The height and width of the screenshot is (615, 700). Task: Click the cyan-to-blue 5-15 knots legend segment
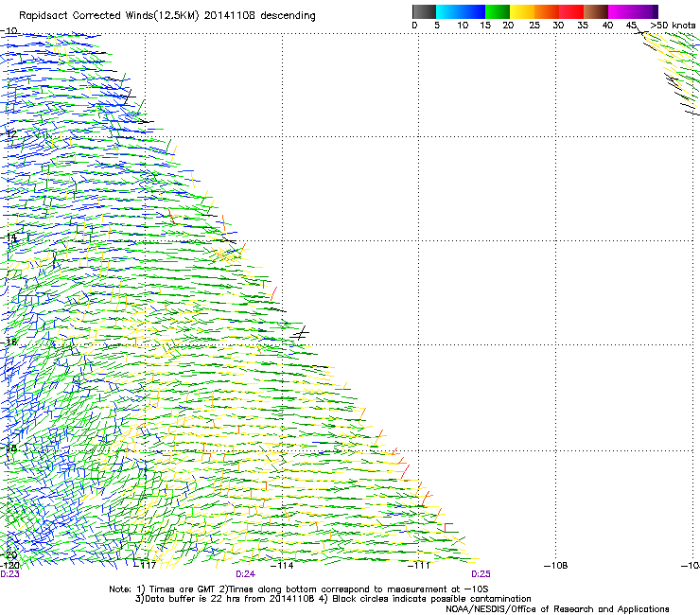tap(461, 11)
